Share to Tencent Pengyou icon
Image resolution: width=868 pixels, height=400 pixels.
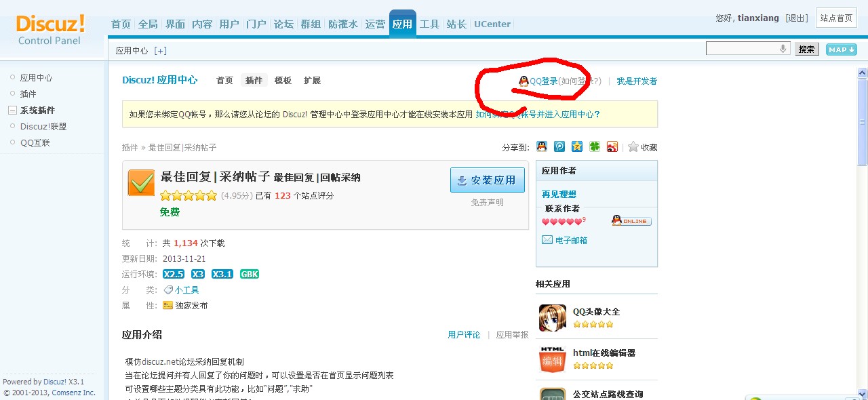pyautogui.click(x=559, y=146)
